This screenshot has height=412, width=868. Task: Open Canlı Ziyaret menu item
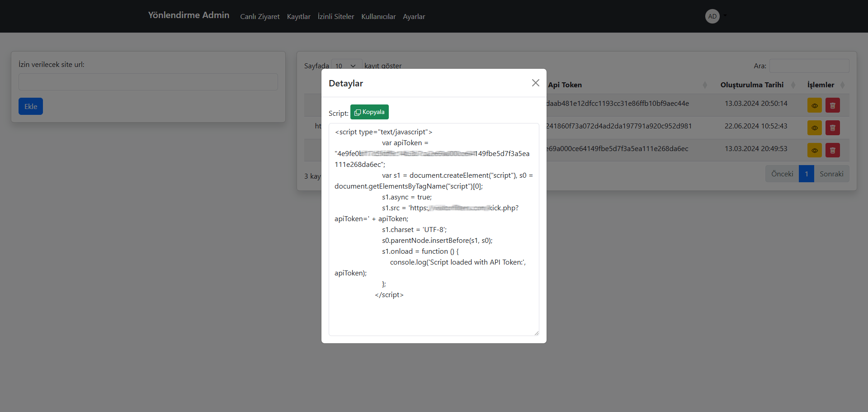259,17
